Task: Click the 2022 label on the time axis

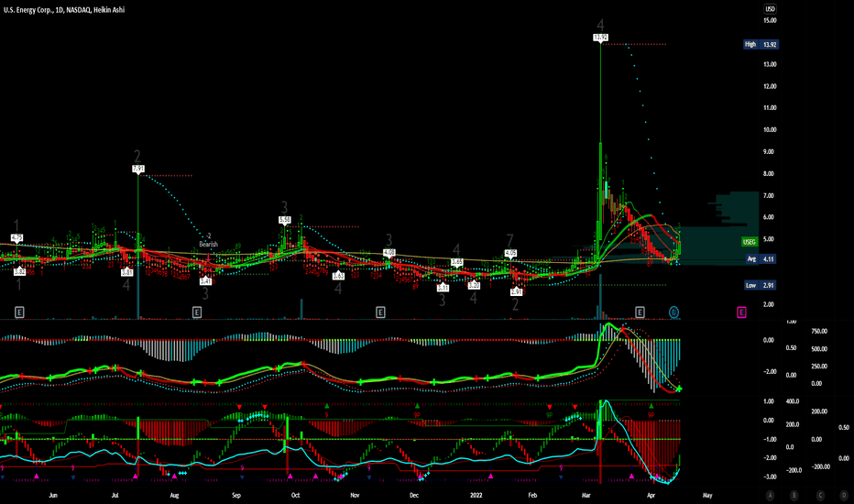Action: (x=476, y=496)
